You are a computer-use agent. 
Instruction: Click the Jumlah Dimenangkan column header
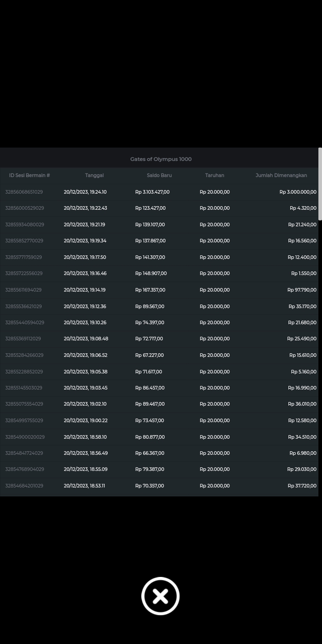(x=281, y=175)
